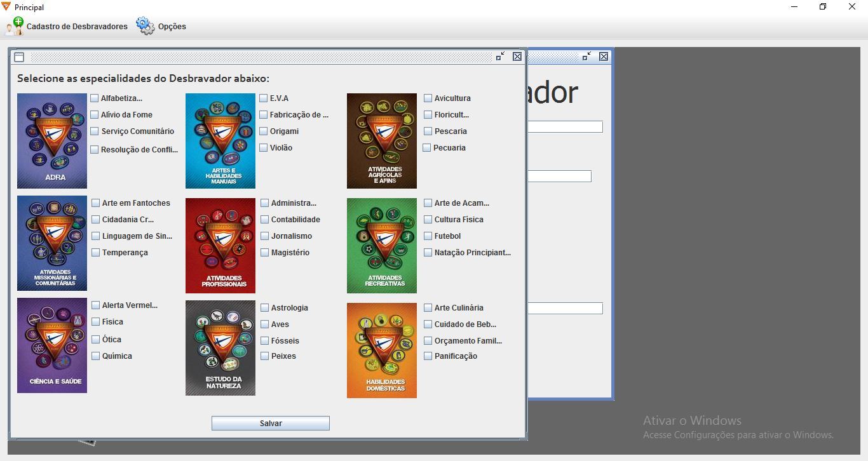Click the Cadastro de Desbravadores add-user icon
The height and width of the screenshot is (461, 868).
(15, 26)
